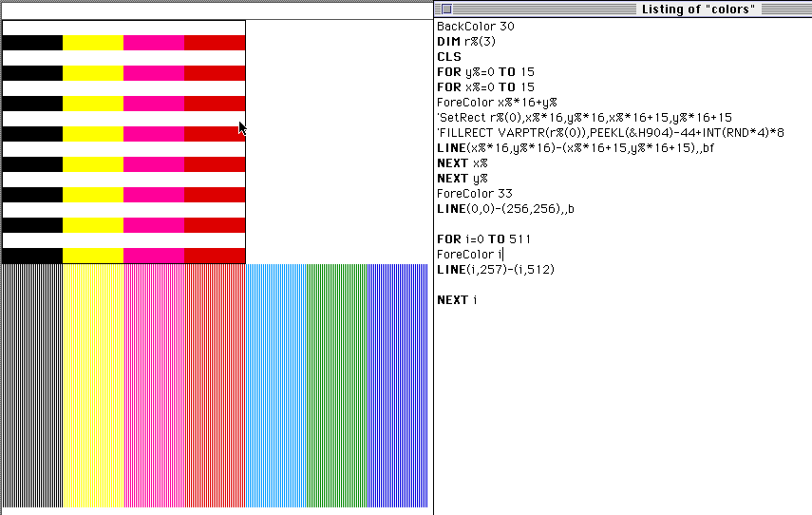Click the 'LINE(i,257)-(i,512)' code line
The height and width of the screenshot is (515, 812).
pos(495,269)
